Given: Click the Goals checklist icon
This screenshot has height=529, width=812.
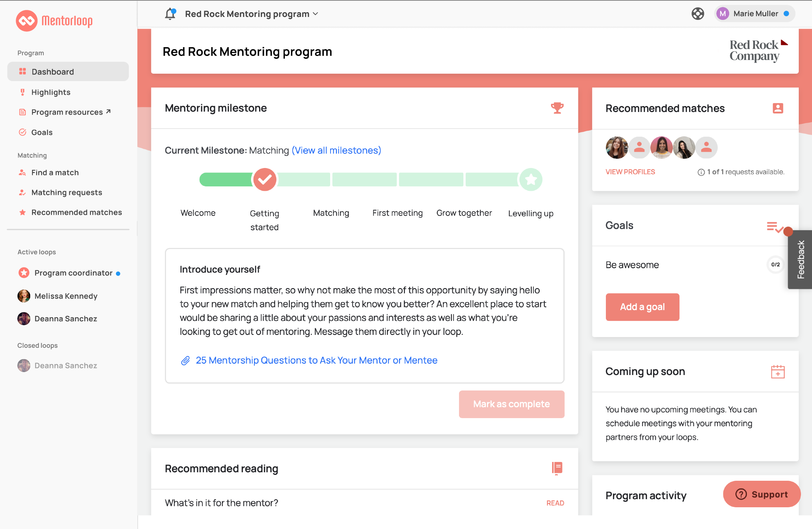Looking at the screenshot, I should click(x=775, y=227).
